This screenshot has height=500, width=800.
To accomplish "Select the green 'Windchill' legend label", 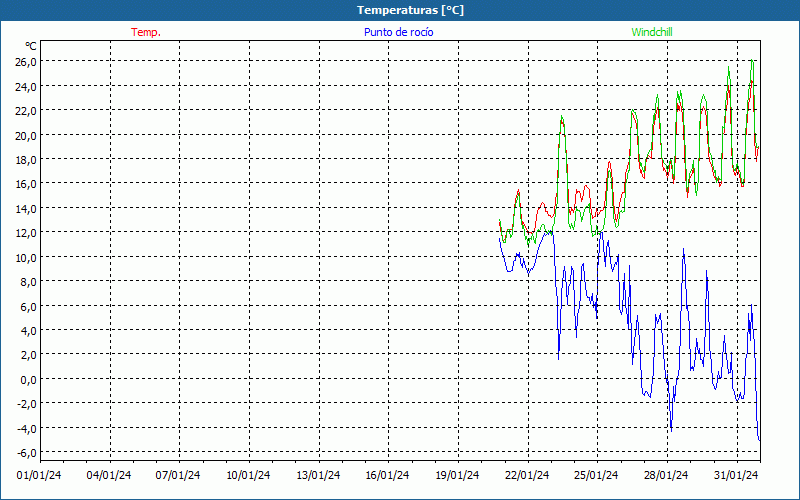I will tap(652, 32).
